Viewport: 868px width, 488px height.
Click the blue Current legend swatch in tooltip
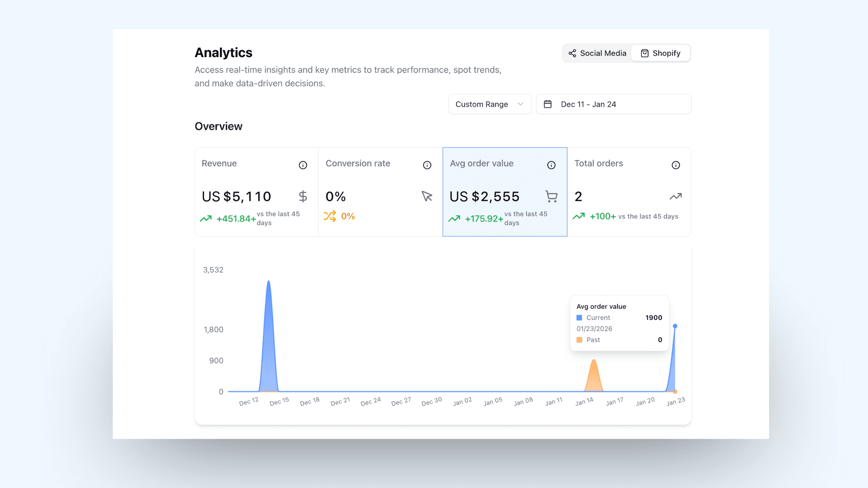[579, 318]
